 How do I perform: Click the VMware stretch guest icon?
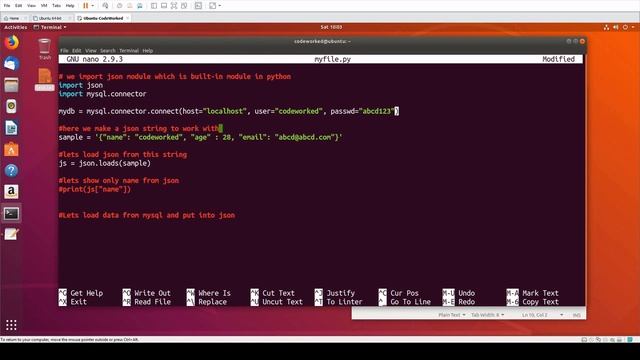[212, 6]
